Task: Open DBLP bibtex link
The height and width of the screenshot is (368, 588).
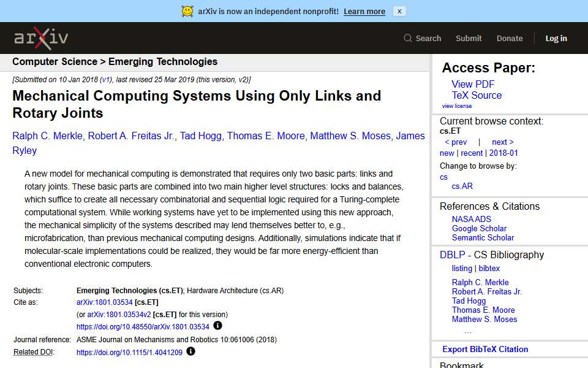Action: pyautogui.click(x=489, y=268)
